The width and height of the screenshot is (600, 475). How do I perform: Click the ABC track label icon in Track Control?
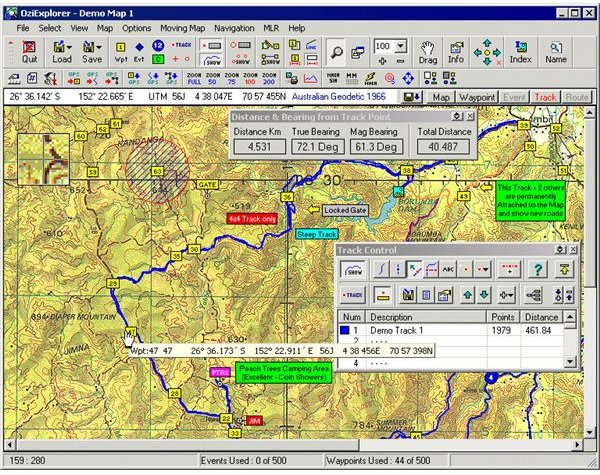[x=448, y=269]
